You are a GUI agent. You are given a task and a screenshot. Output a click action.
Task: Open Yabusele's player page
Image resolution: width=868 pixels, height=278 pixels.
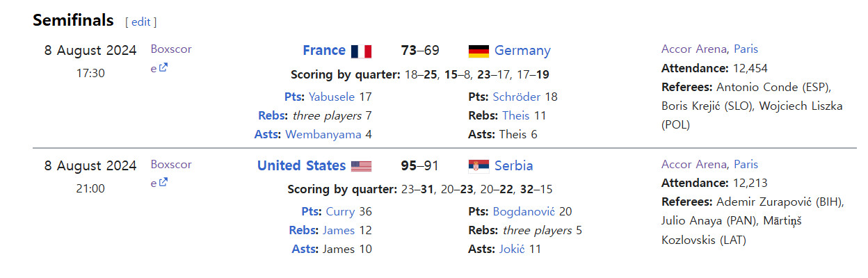pos(332,97)
